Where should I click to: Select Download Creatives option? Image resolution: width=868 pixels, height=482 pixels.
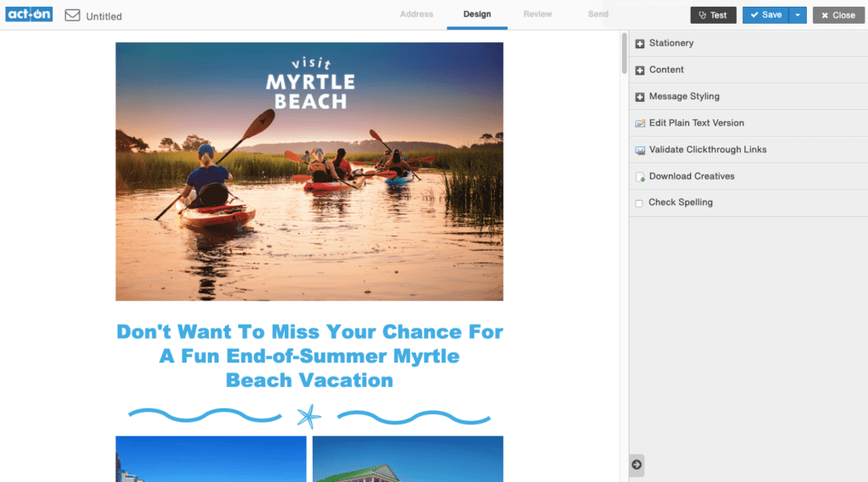click(x=692, y=176)
